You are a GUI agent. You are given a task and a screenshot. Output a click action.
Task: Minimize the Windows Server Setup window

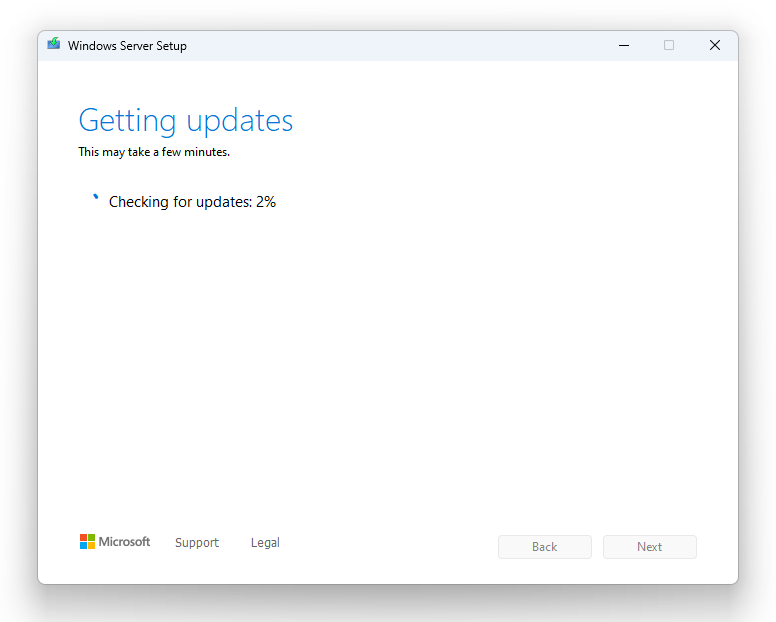(624, 46)
